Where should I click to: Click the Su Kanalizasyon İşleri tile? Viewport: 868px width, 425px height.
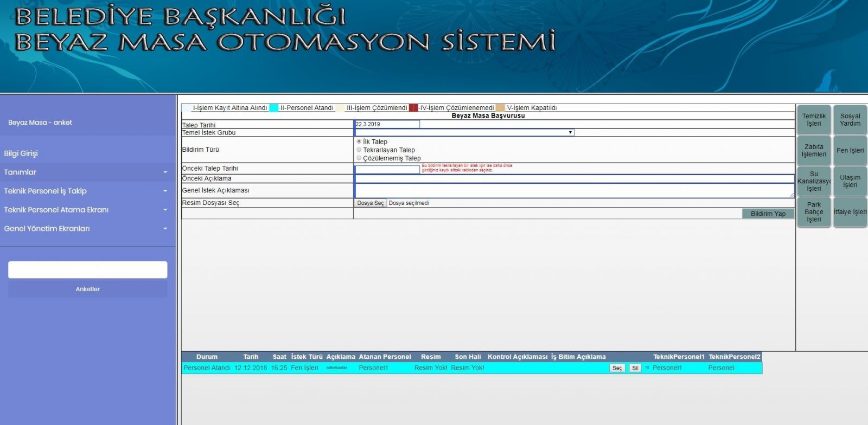814,181
